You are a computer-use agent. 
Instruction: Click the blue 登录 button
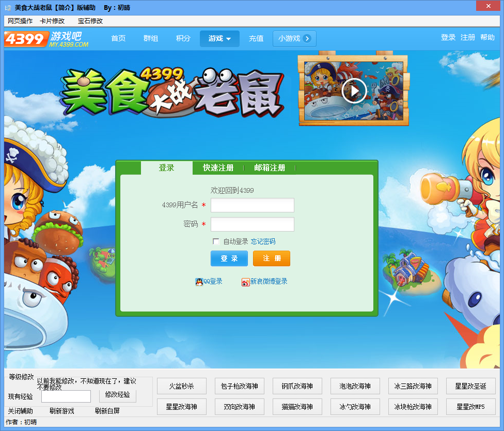pyautogui.click(x=229, y=258)
